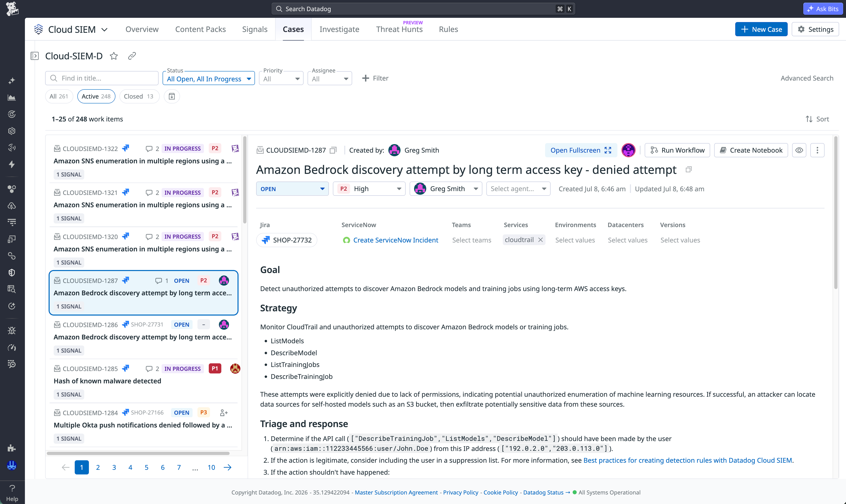Select the Active 248 filter pill
846x504 pixels.
point(96,97)
